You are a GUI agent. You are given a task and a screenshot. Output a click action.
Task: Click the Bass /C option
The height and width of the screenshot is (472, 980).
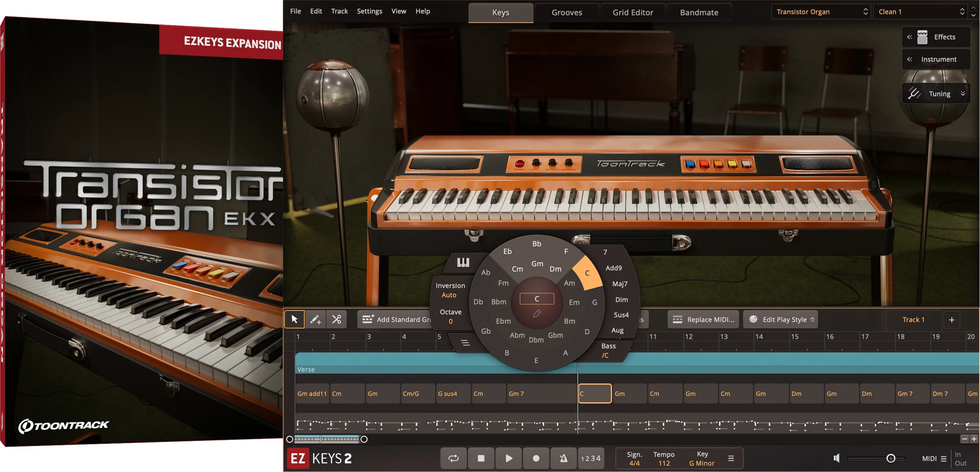pyautogui.click(x=608, y=351)
